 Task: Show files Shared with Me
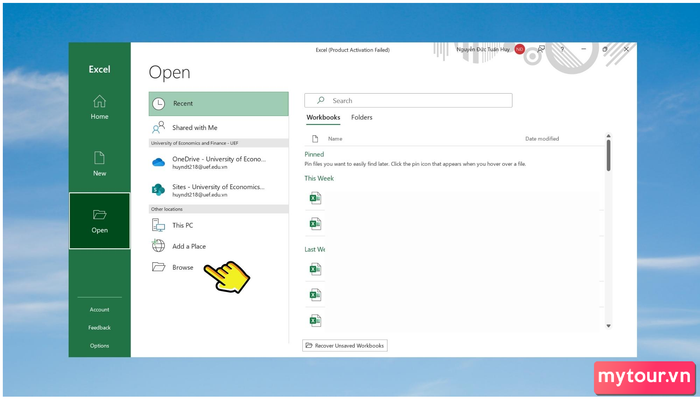[x=218, y=128]
